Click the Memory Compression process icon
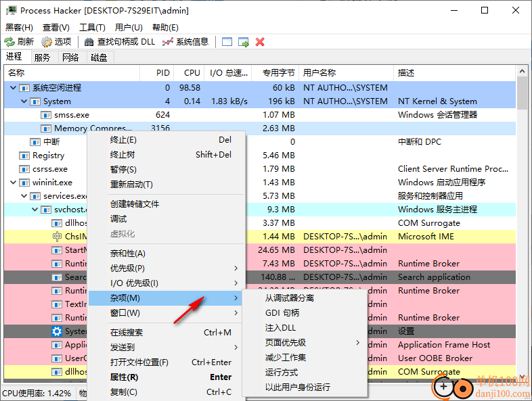 pos(46,128)
